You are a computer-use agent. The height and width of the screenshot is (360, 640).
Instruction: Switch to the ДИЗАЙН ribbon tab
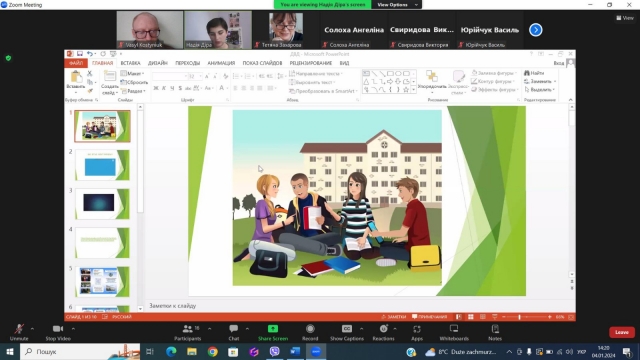pyautogui.click(x=158, y=63)
